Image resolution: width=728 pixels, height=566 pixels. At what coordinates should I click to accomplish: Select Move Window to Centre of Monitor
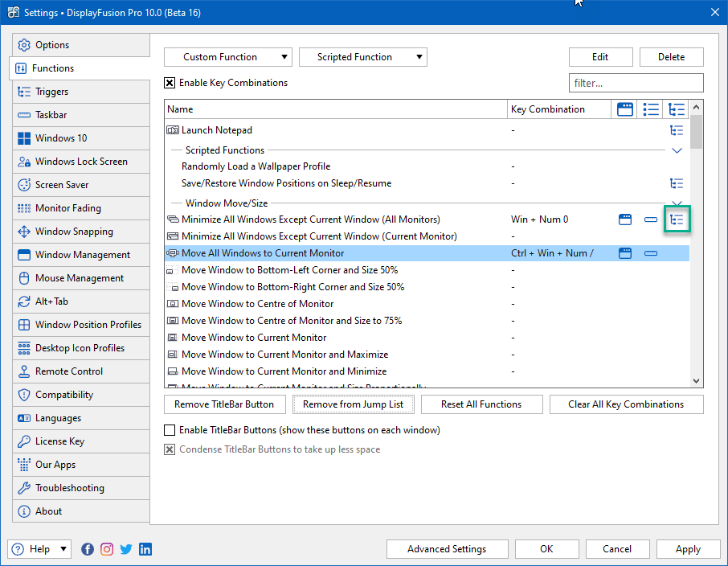coord(427,304)
